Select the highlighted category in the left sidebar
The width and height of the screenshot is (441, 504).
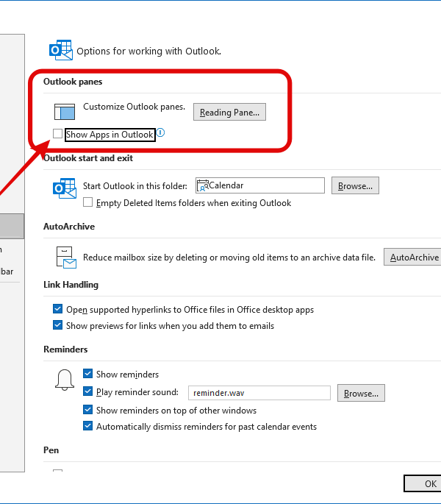12,226
